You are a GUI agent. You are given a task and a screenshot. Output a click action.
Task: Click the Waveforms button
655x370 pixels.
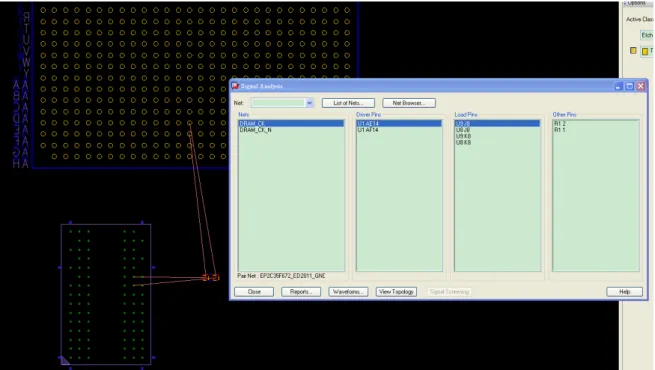coord(348,291)
